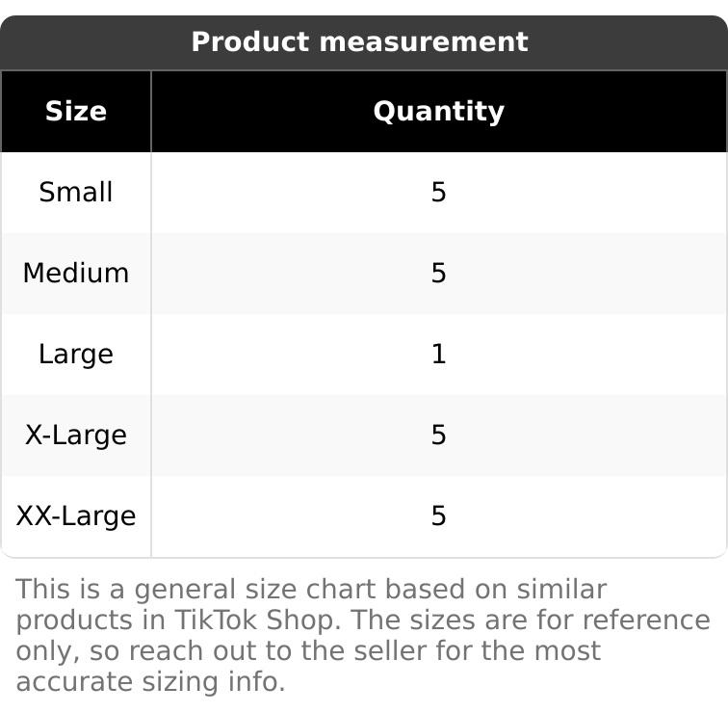Select the XX-Large size cell

[x=75, y=516]
